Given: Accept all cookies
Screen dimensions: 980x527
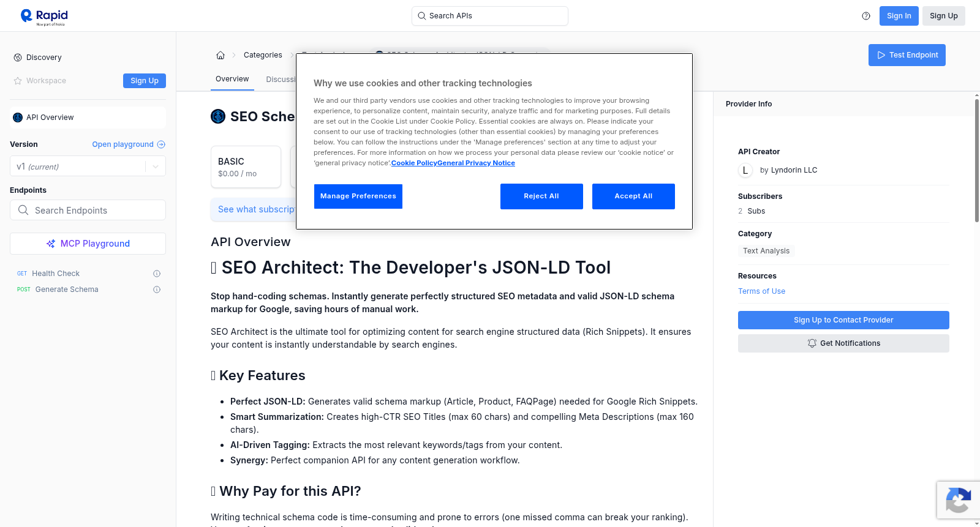Looking at the screenshot, I should coord(633,196).
